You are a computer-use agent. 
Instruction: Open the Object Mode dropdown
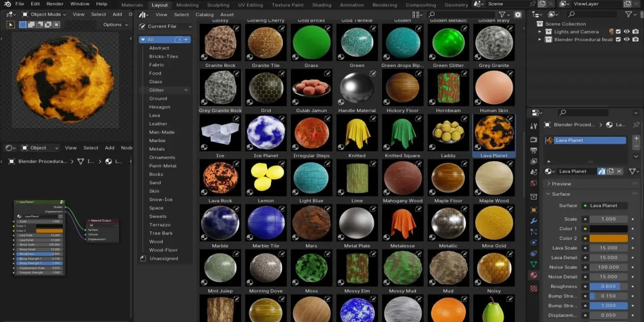click(44, 14)
